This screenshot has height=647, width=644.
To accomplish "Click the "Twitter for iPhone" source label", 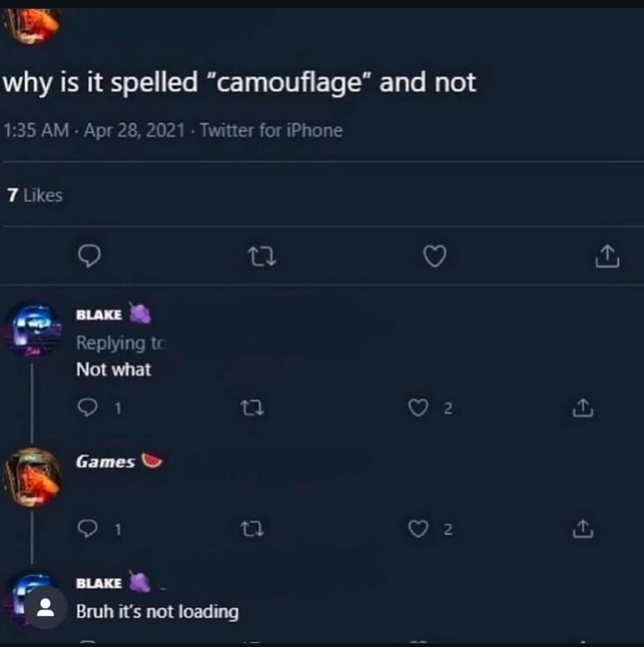I will pos(271,131).
